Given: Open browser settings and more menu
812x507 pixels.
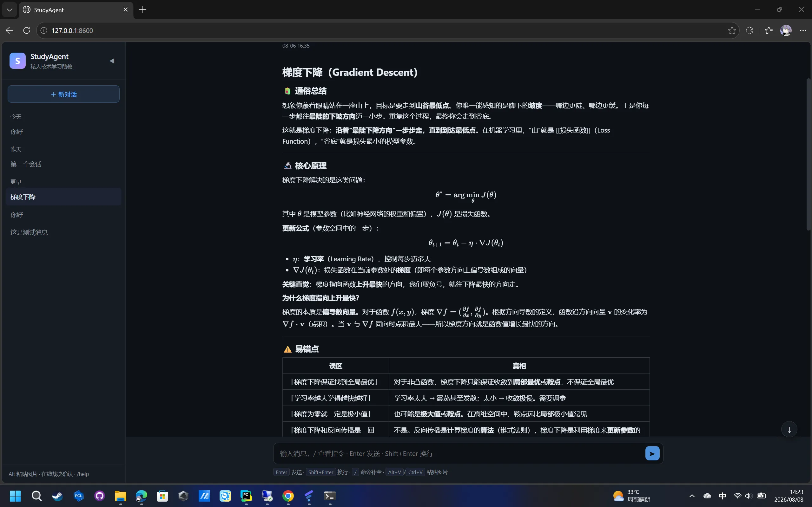Looking at the screenshot, I should (x=803, y=30).
